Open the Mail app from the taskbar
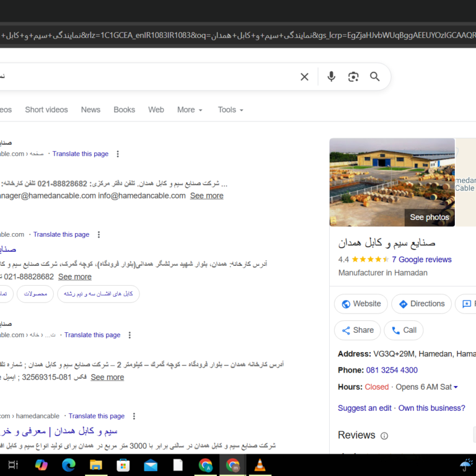Viewport: 476px width, 476px height. tap(151, 465)
